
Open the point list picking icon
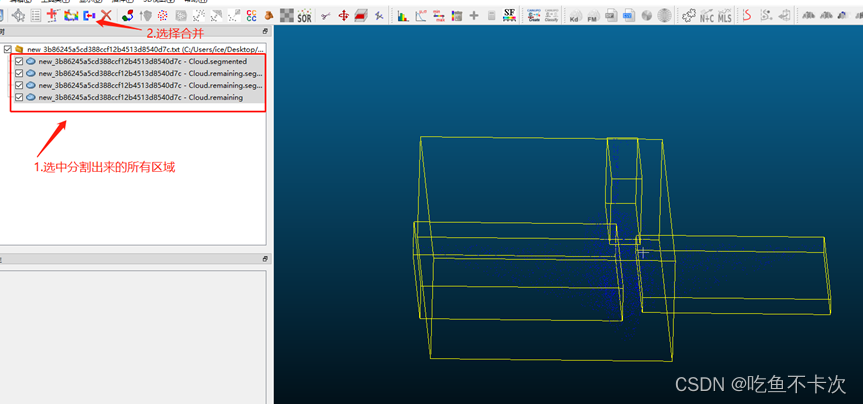pos(36,16)
